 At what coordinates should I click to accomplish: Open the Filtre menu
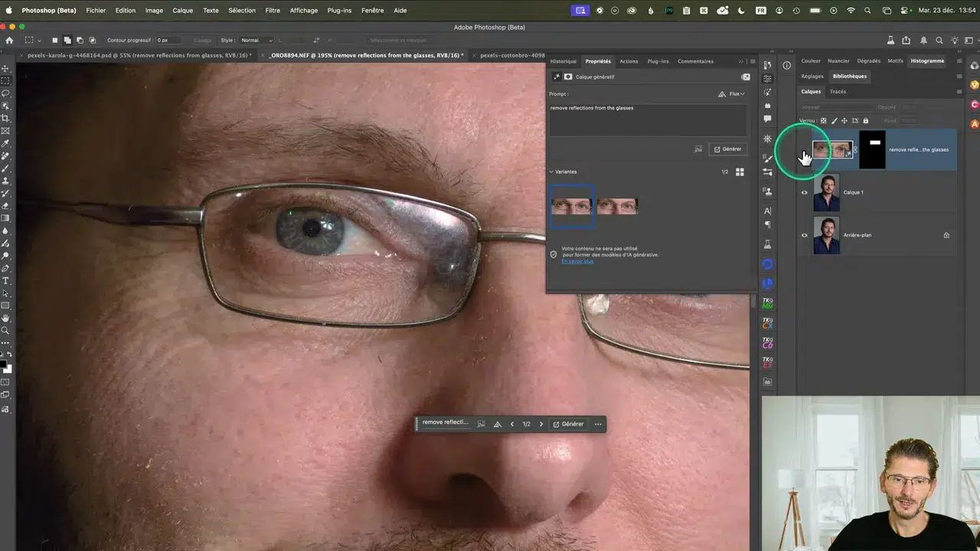273,10
